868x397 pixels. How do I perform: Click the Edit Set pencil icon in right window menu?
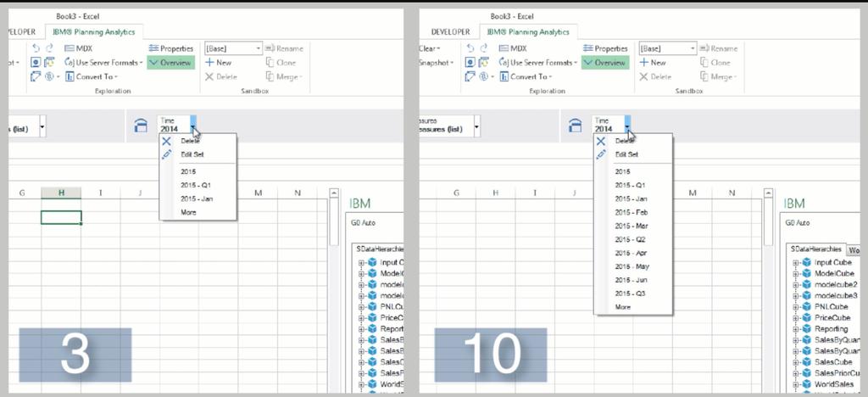point(601,154)
